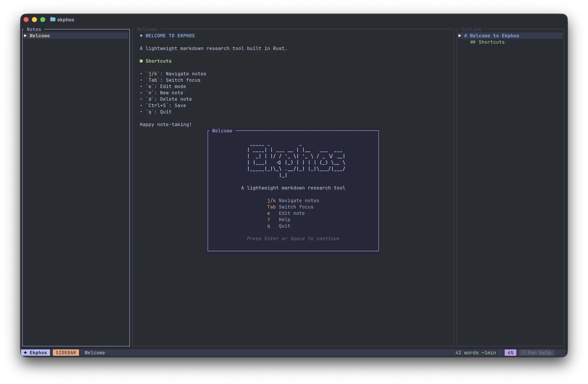Image resolution: width=588 pixels, height=384 pixels.
Task: Click the Notes panel title
Action: point(34,29)
